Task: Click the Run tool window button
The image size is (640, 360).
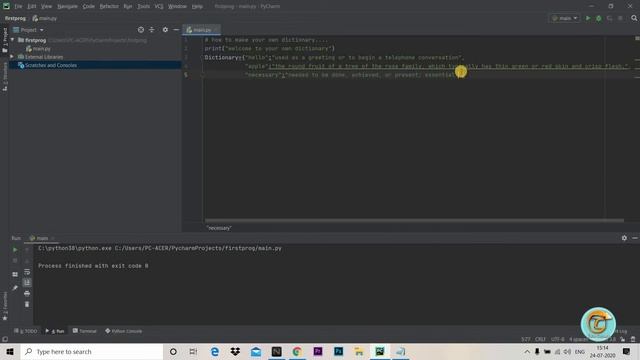Action: pyautogui.click(x=55, y=331)
